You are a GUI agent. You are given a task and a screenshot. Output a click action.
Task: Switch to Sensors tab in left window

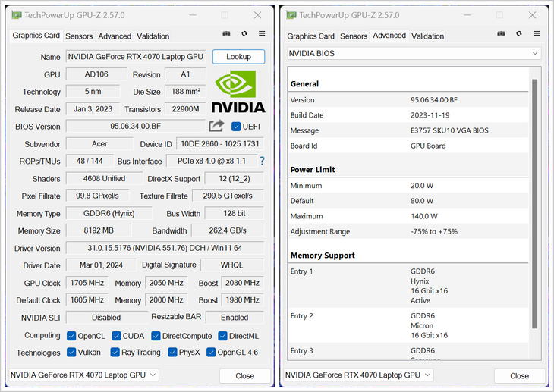pyautogui.click(x=79, y=36)
